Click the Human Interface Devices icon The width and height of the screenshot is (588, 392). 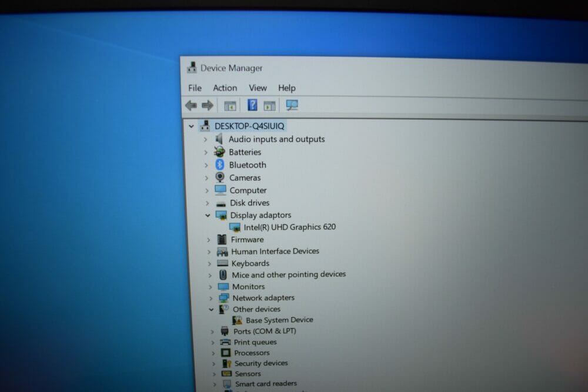[x=222, y=252]
